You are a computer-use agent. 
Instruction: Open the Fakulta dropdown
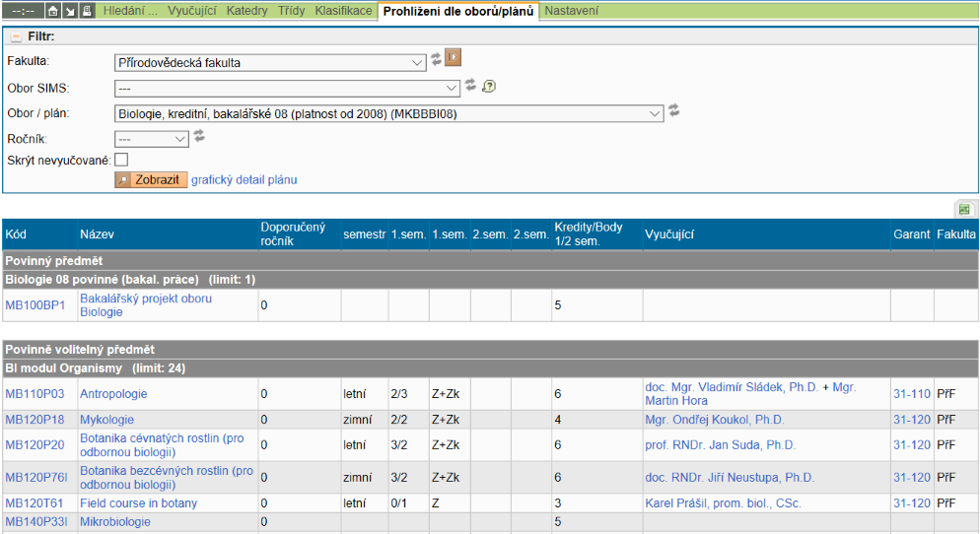pyautogui.click(x=270, y=63)
